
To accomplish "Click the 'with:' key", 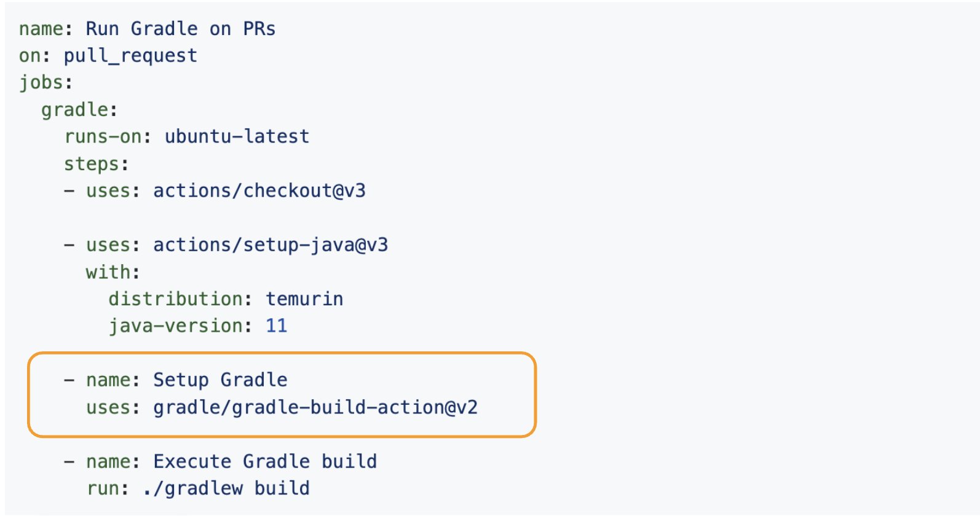I will [x=113, y=272].
